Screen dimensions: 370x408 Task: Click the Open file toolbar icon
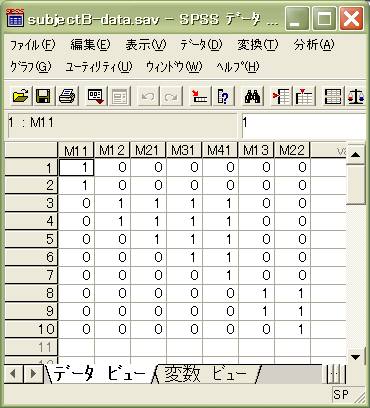[20, 97]
